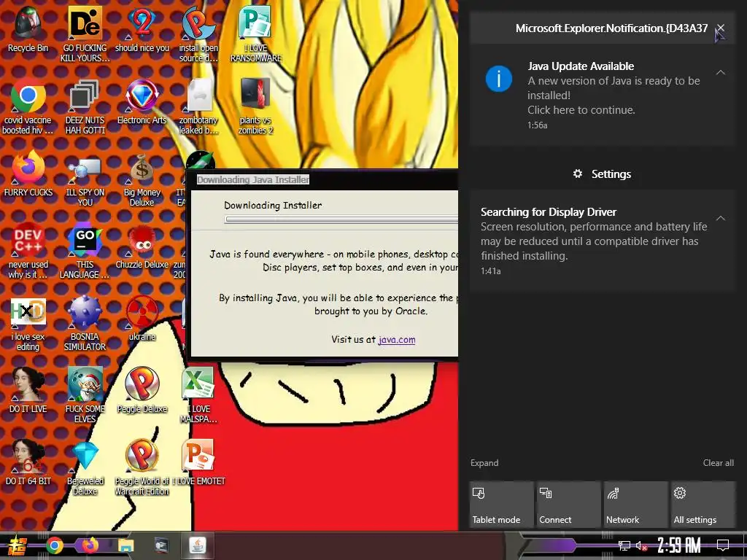Click the network tray icon
The width and height of the screenshot is (747, 560).
coord(624,545)
